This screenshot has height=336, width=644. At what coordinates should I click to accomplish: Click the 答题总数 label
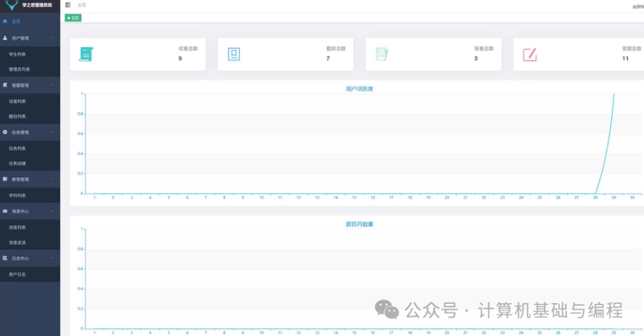coord(631,48)
